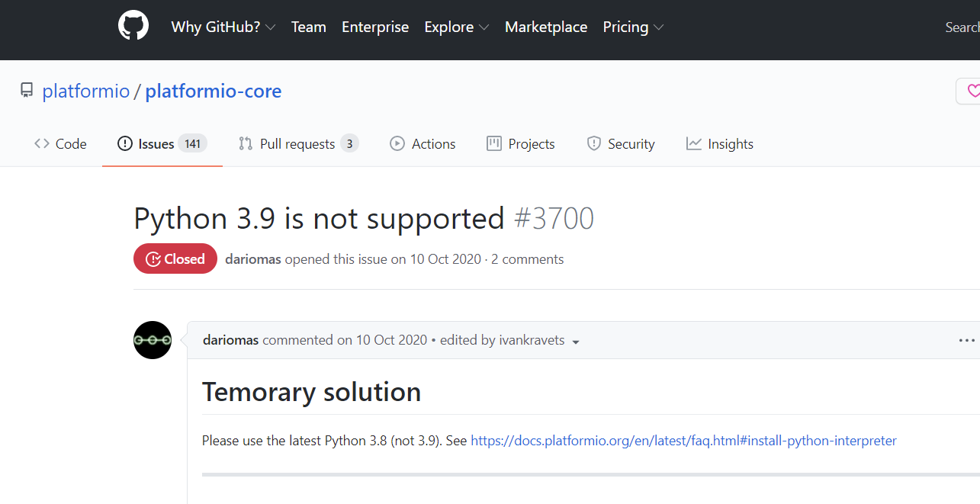Select the Code tab's angle-brackets icon
Image resolution: width=980 pixels, height=504 pixels.
(40, 143)
